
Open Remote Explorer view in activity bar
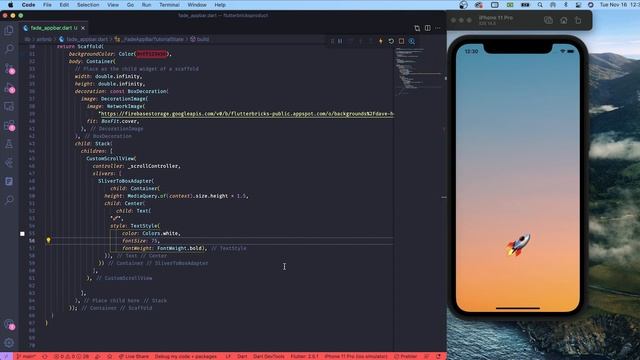9,107
